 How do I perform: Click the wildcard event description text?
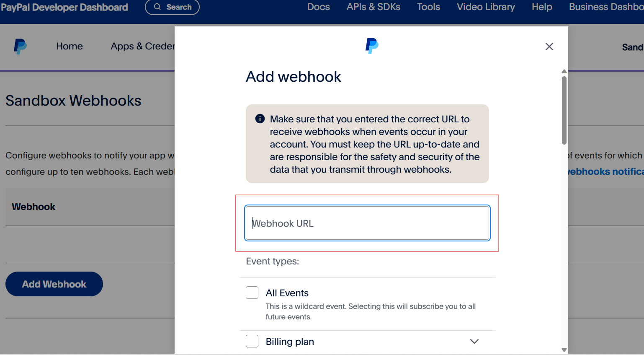(x=371, y=311)
